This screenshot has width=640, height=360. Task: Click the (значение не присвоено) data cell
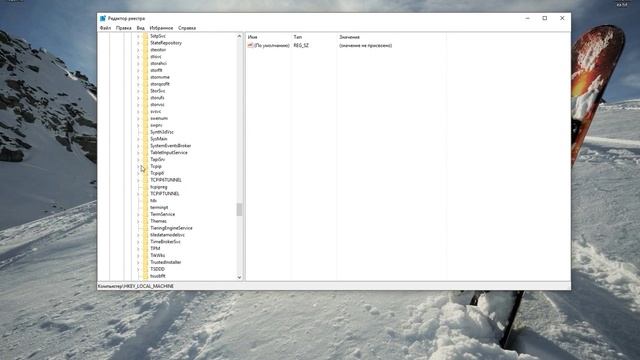tap(365, 45)
